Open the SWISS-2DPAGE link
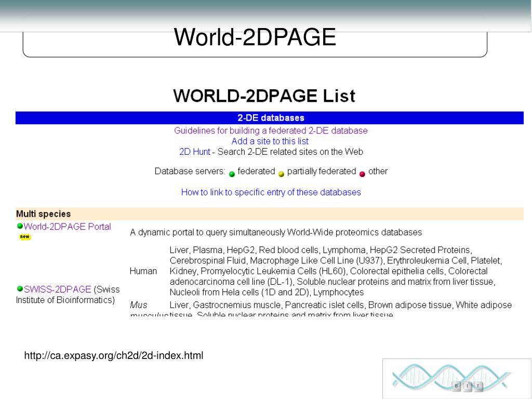The width and height of the screenshot is (532, 399). (57, 289)
